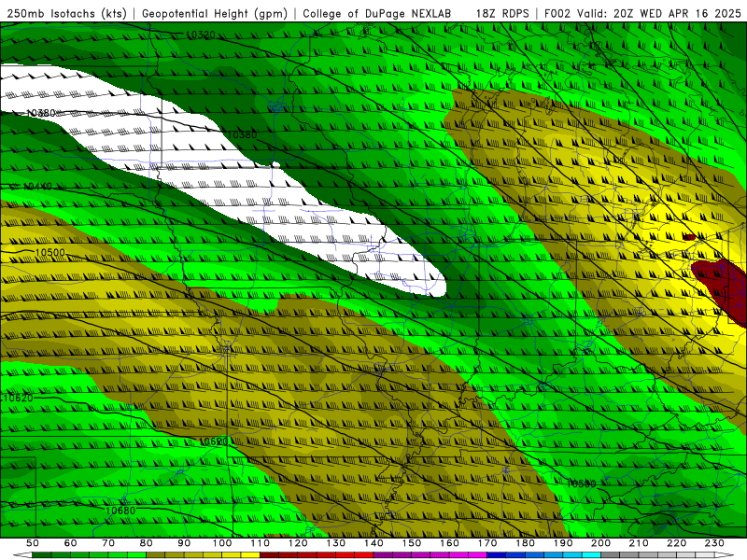The width and height of the screenshot is (747, 560).
Task: Click the 140 value on the color scale
Action: click(x=374, y=543)
